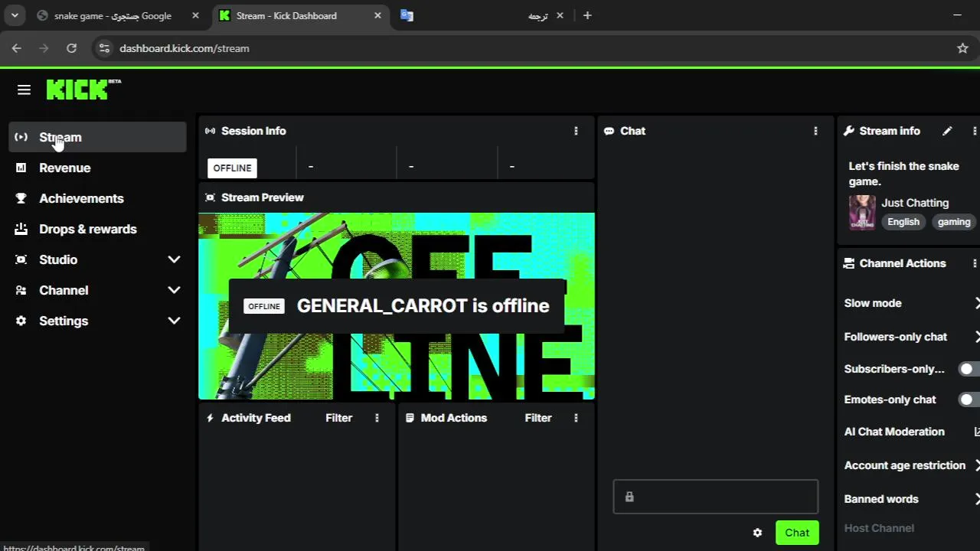Open the Stream page in sidebar

[97, 137]
